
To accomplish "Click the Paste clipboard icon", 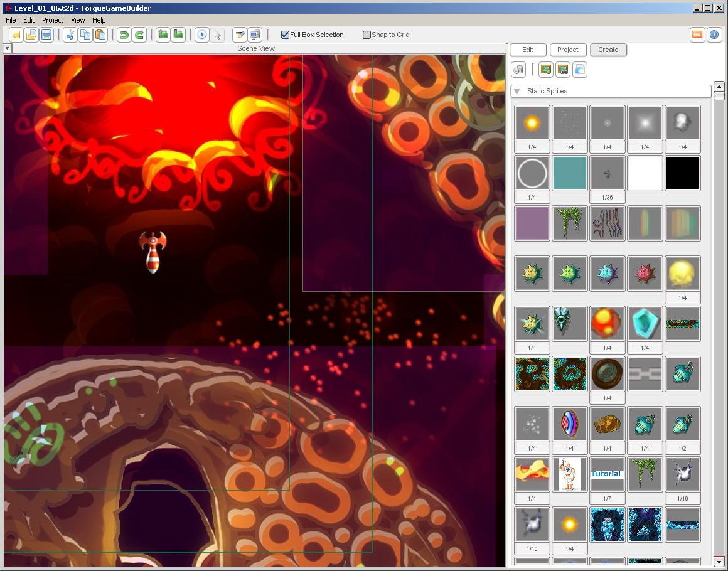I will pyautogui.click(x=100, y=35).
